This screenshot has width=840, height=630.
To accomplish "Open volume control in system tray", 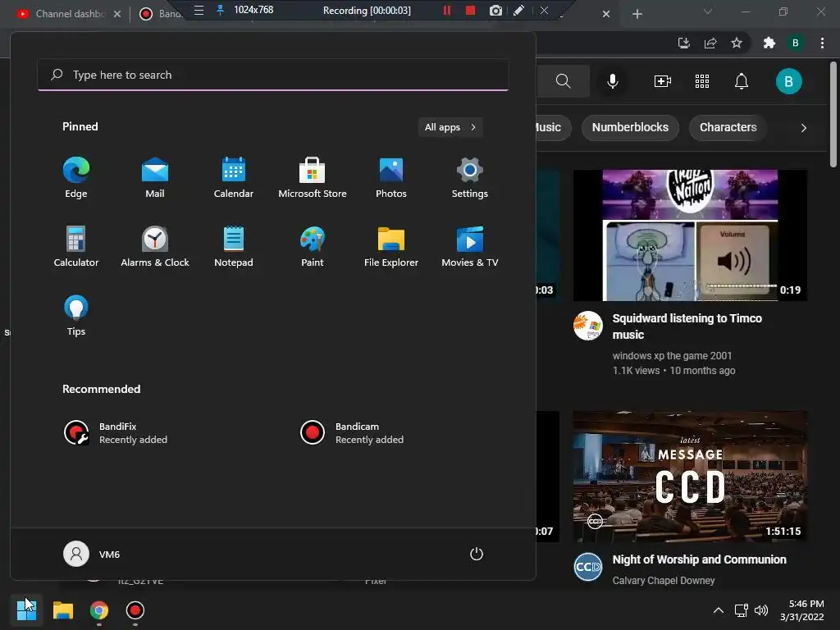I will tap(760, 610).
